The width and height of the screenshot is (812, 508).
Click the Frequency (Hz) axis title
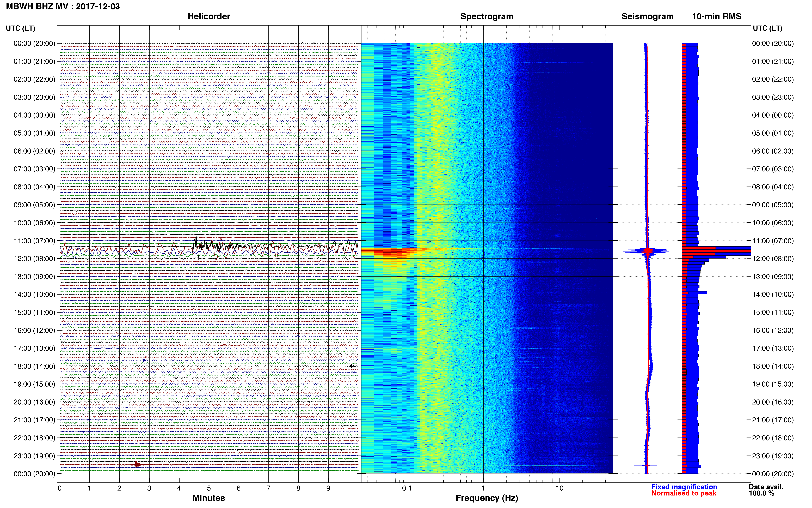click(487, 498)
